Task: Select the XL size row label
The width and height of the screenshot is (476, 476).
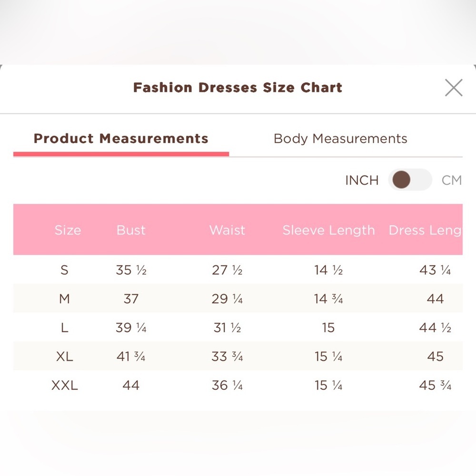Action: pyautogui.click(x=64, y=357)
